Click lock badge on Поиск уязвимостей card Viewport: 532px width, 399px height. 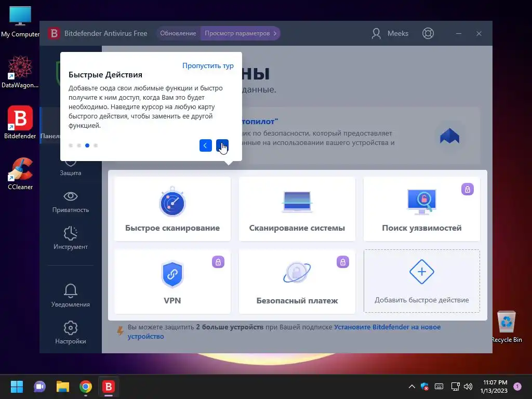(x=467, y=189)
